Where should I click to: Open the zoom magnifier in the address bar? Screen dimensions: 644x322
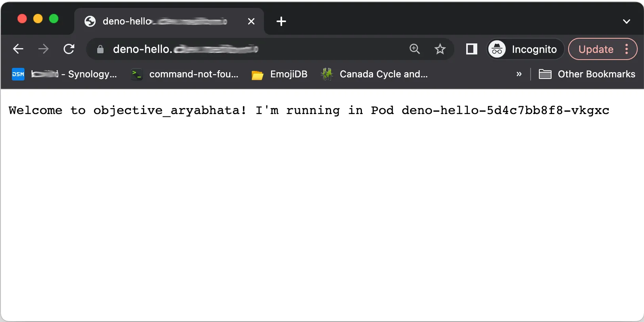pos(414,49)
